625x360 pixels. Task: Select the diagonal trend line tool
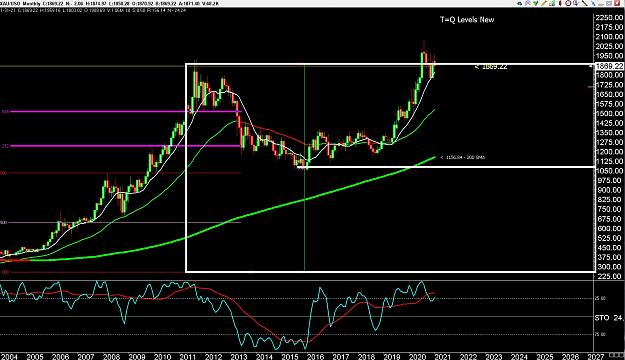coord(585,3)
